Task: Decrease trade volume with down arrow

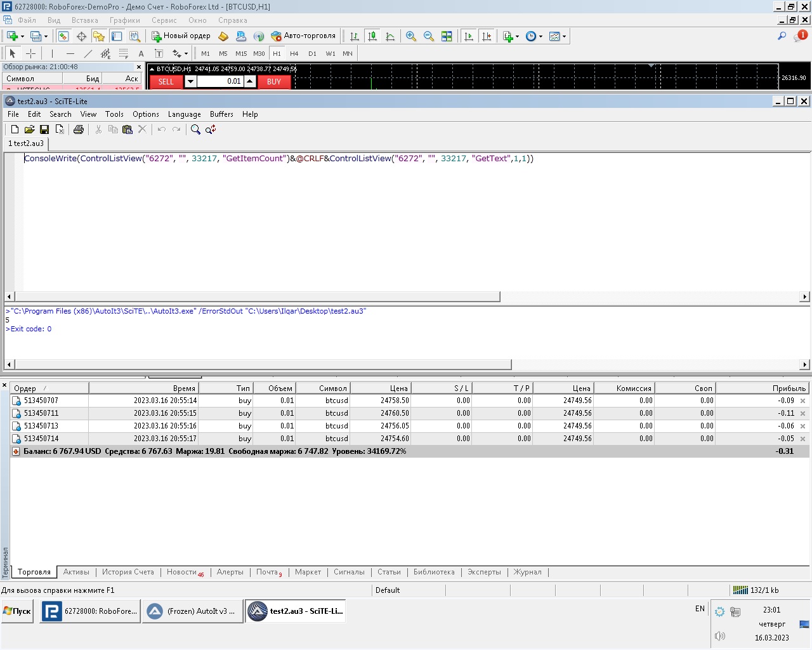Action: click(190, 81)
